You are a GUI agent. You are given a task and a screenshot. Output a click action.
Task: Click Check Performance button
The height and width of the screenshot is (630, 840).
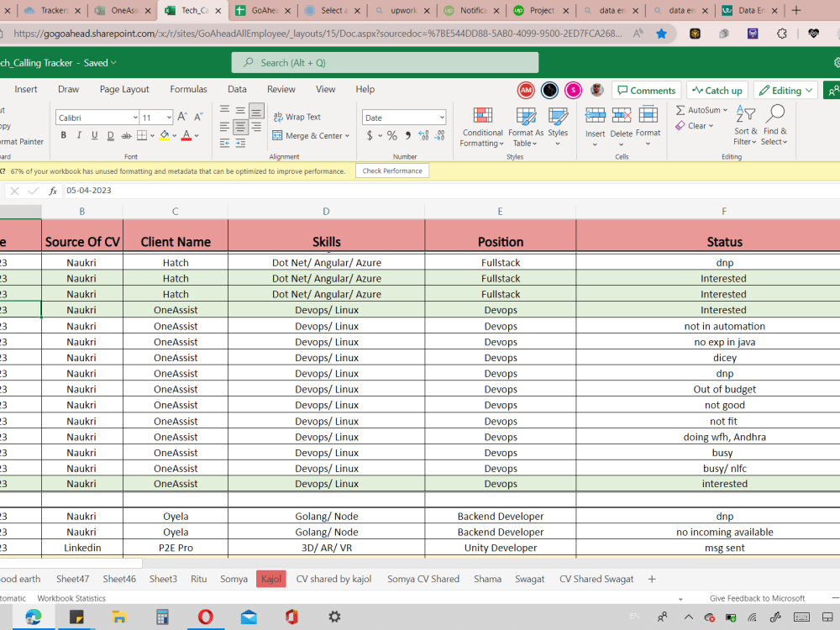pyautogui.click(x=392, y=171)
